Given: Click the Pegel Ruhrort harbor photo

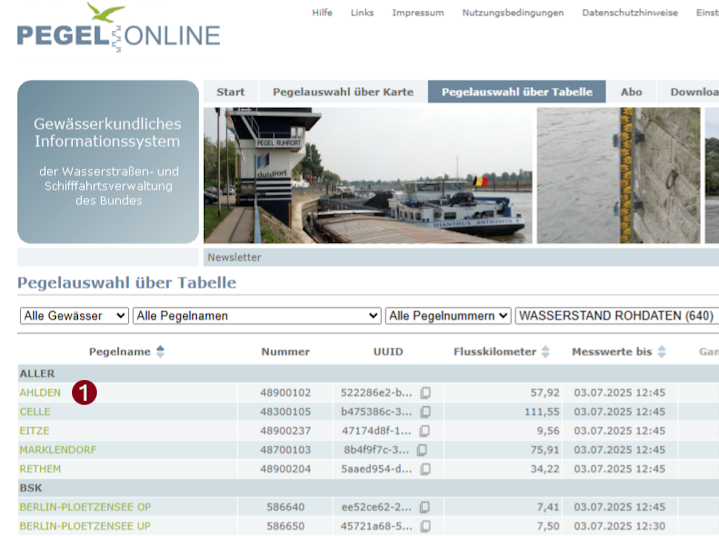Looking at the screenshot, I should click(367, 175).
